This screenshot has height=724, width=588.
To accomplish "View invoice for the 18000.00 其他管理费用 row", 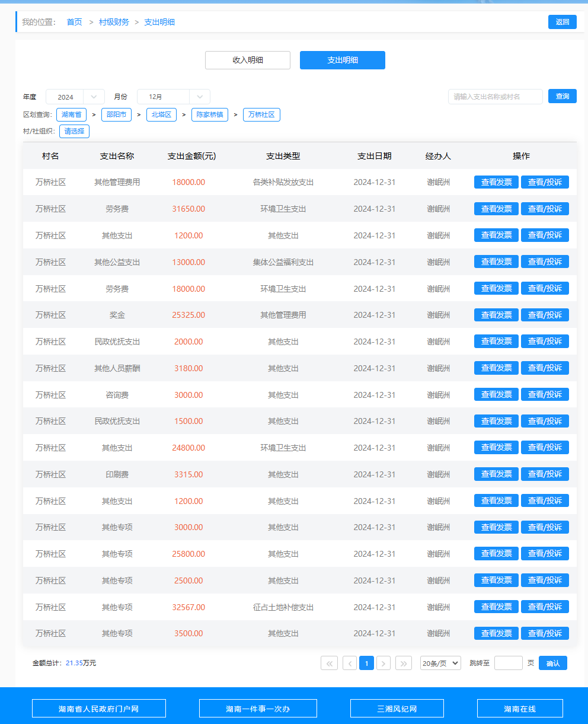I will [496, 182].
